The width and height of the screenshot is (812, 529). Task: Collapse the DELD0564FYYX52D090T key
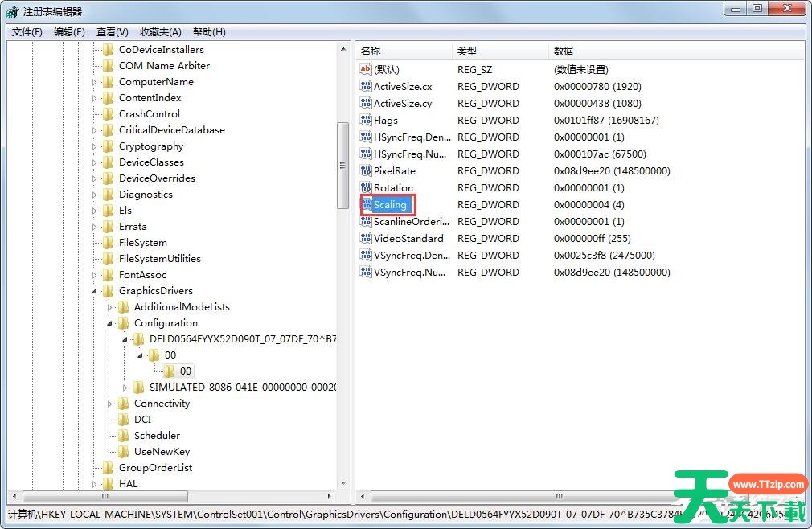click(x=125, y=339)
